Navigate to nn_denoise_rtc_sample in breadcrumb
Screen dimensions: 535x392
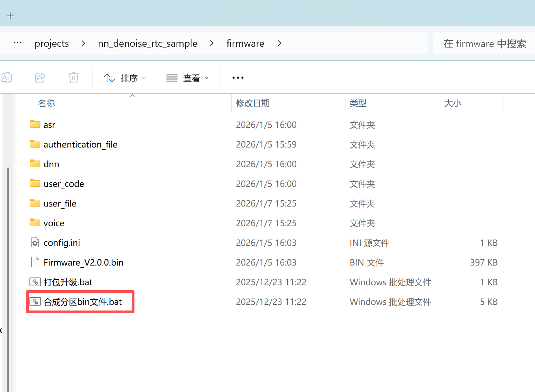pos(147,43)
